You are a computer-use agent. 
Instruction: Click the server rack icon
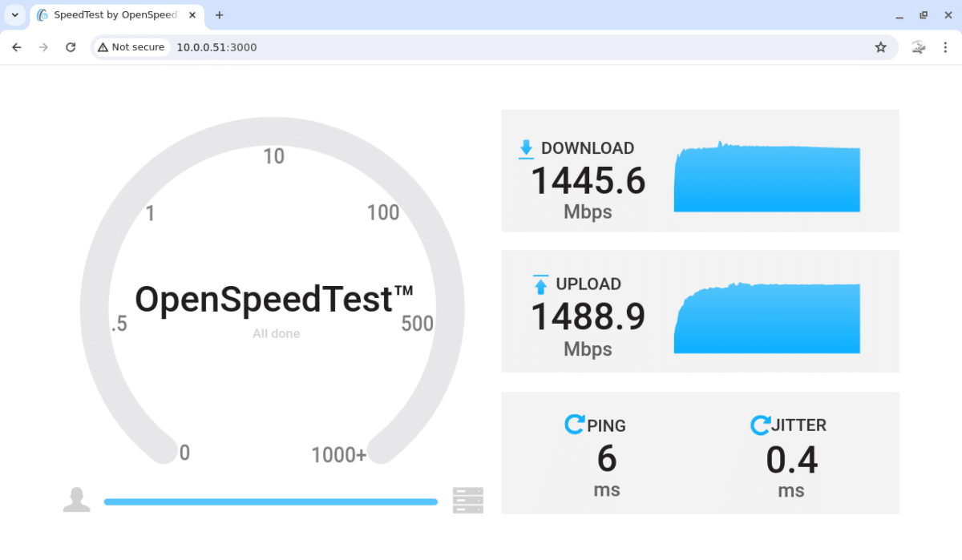pos(468,499)
